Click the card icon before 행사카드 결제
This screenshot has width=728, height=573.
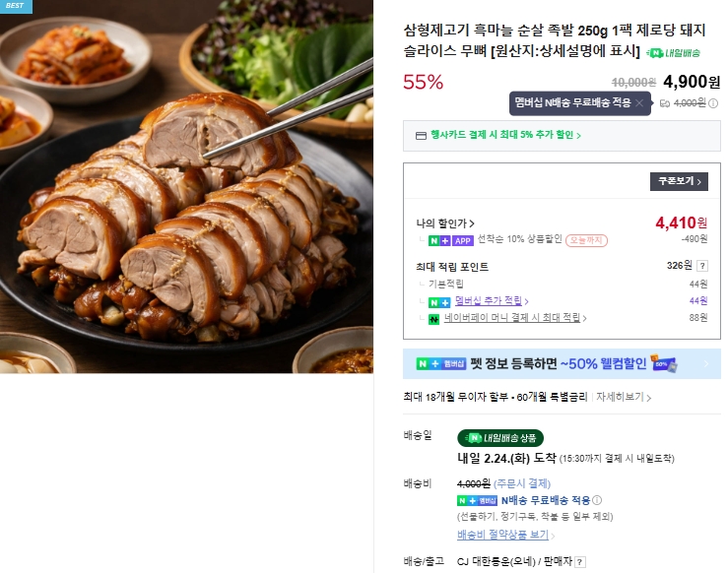pos(421,135)
